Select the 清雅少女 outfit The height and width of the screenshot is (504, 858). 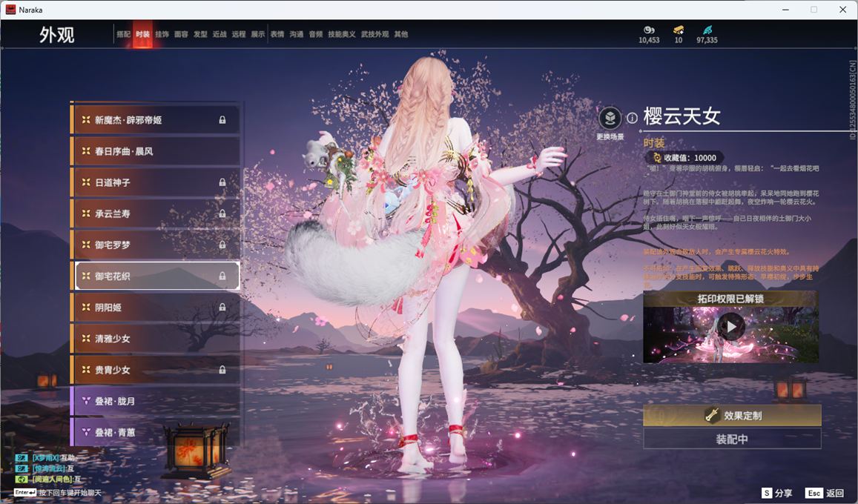coord(155,339)
